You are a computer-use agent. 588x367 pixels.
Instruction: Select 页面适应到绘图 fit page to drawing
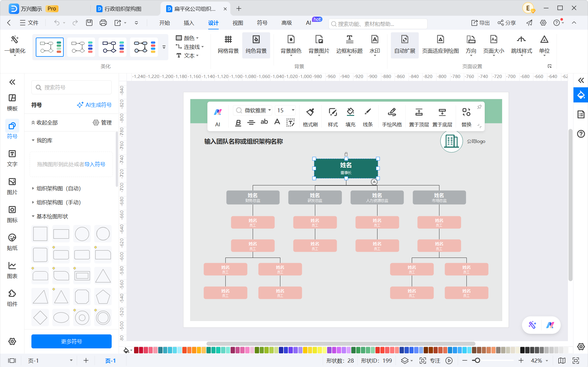coord(440,45)
